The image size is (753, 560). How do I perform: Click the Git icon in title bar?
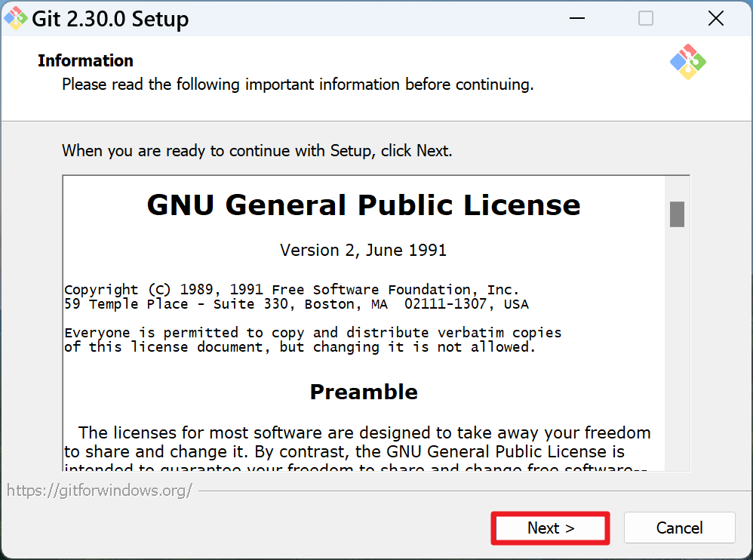15,18
